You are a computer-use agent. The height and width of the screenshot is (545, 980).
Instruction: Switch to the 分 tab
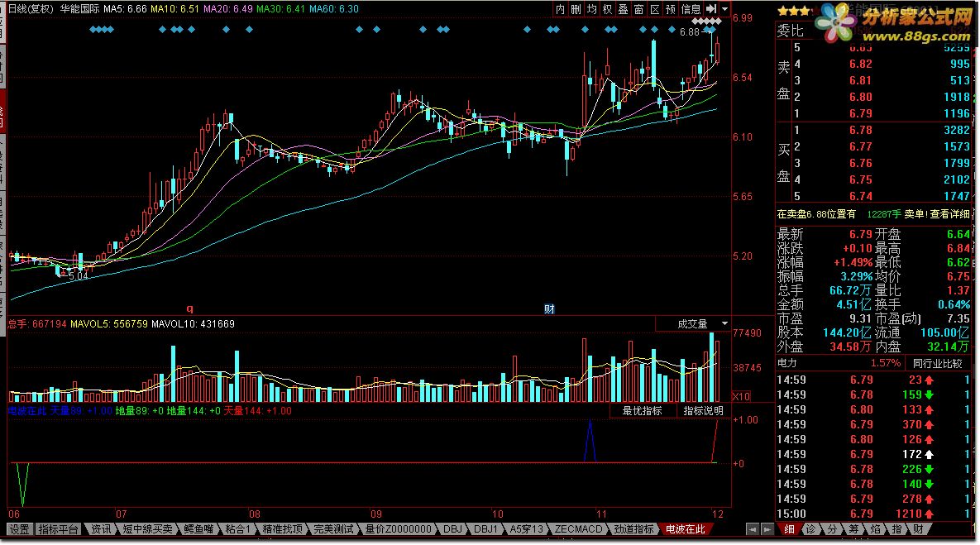tap(832, 529)
